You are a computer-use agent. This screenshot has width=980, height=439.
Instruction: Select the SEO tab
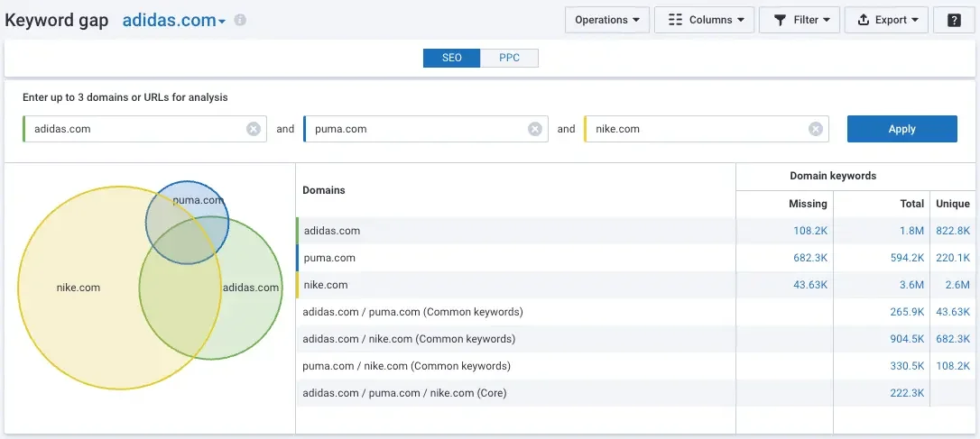[452, 58]
